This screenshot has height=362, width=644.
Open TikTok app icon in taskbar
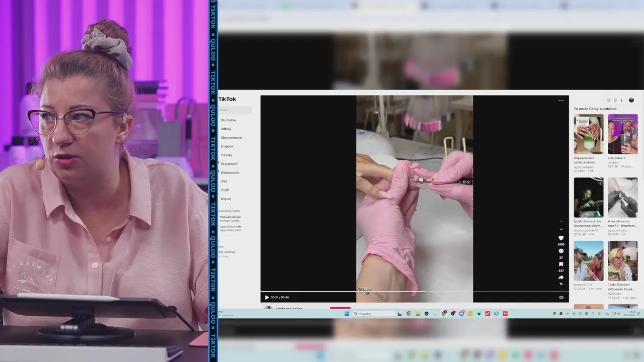coord(488,314)
